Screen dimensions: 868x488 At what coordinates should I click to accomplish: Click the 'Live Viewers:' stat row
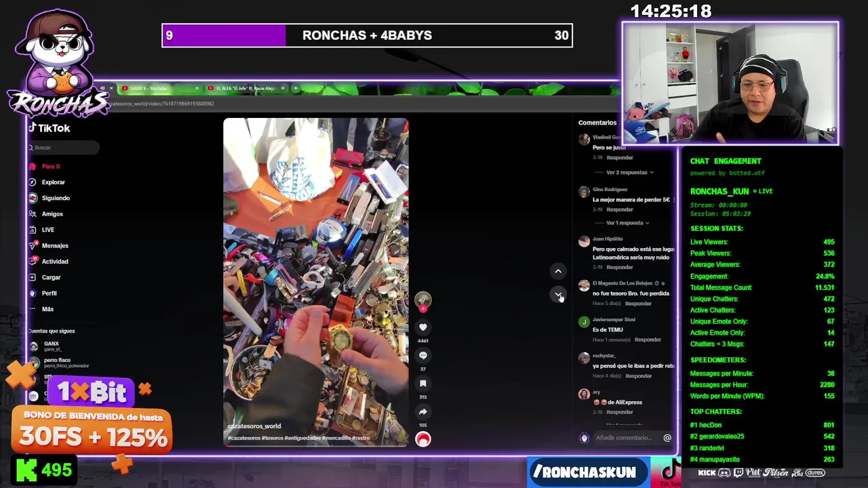762,242
